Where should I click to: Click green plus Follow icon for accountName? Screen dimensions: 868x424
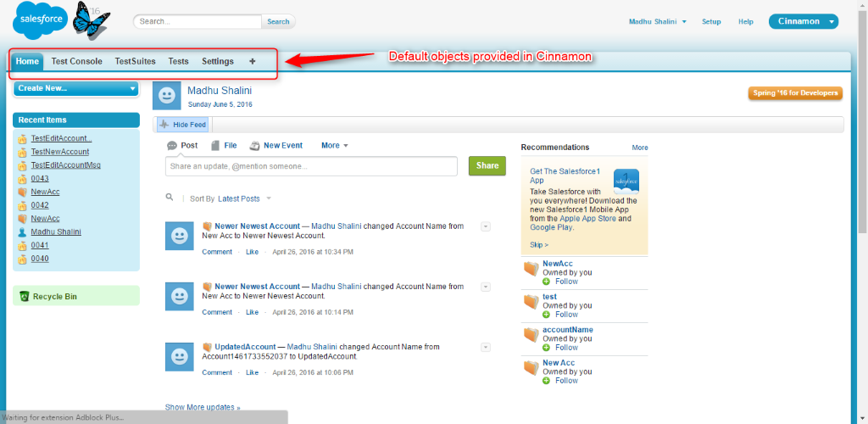pos(547,348)
